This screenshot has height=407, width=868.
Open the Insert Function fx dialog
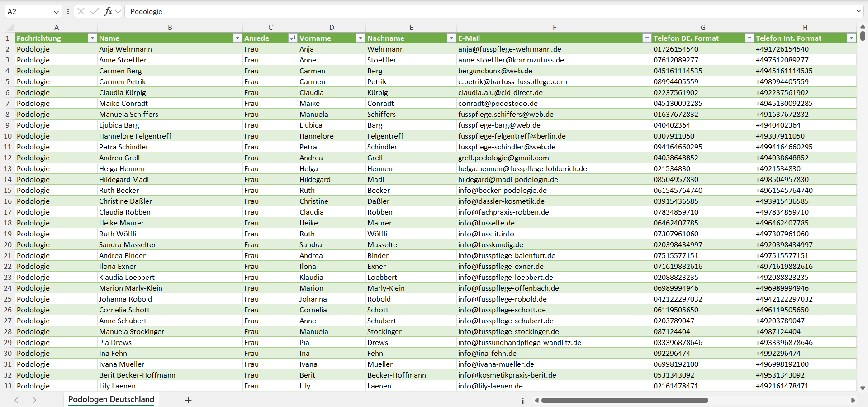pyautogui.click(x=108, y=11)
